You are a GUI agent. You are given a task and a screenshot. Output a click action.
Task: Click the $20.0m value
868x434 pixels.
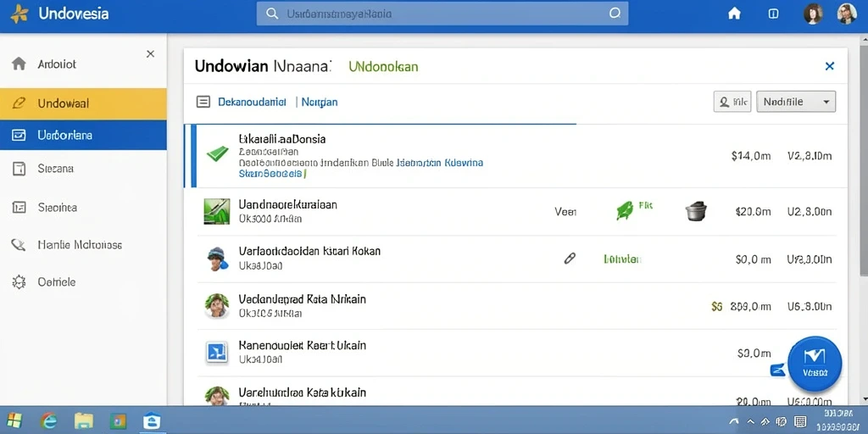click(x=753, y=211)
